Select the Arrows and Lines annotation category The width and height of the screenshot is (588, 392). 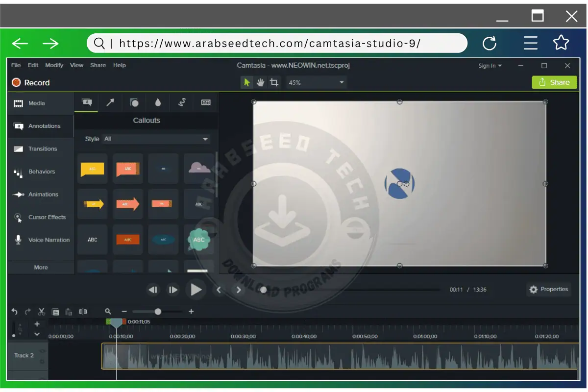[110, 103]
